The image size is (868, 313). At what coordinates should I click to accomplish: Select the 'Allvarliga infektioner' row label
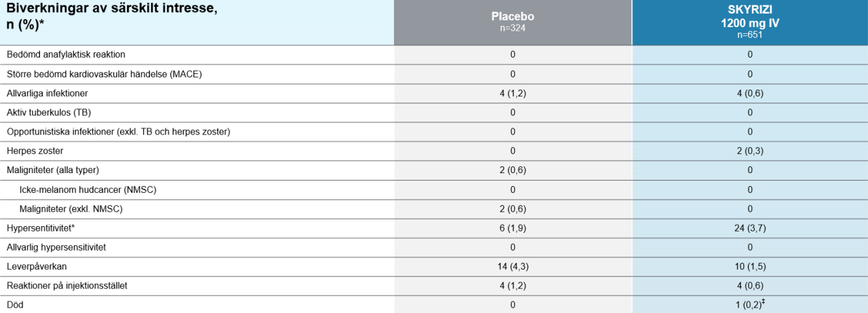point(47,93)
